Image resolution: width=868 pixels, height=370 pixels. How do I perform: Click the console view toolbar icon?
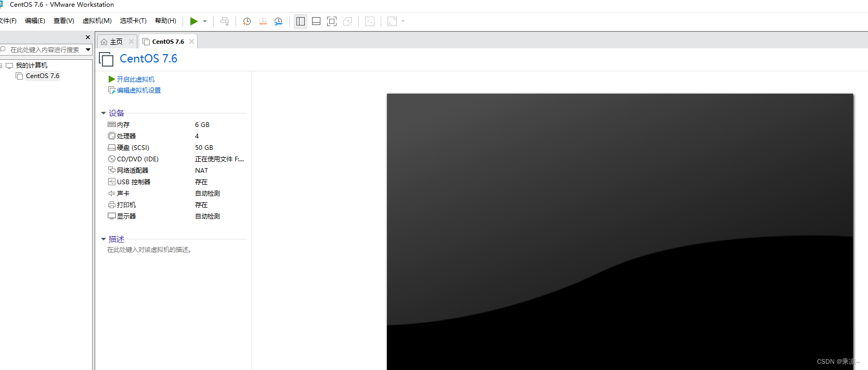(x=370, y=21)
